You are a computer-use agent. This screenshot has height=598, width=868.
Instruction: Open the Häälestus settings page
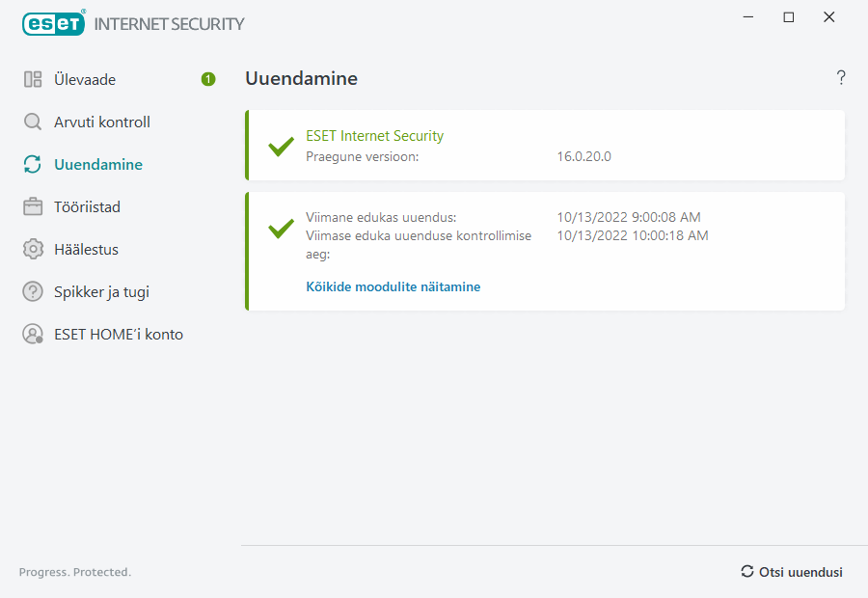pos(86,249)
